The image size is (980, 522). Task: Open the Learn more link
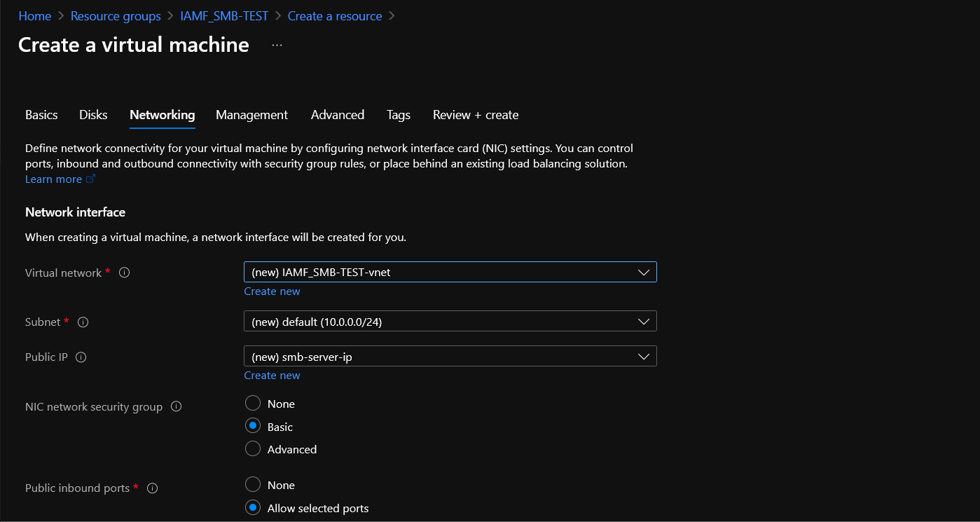[x=53, y=179]
